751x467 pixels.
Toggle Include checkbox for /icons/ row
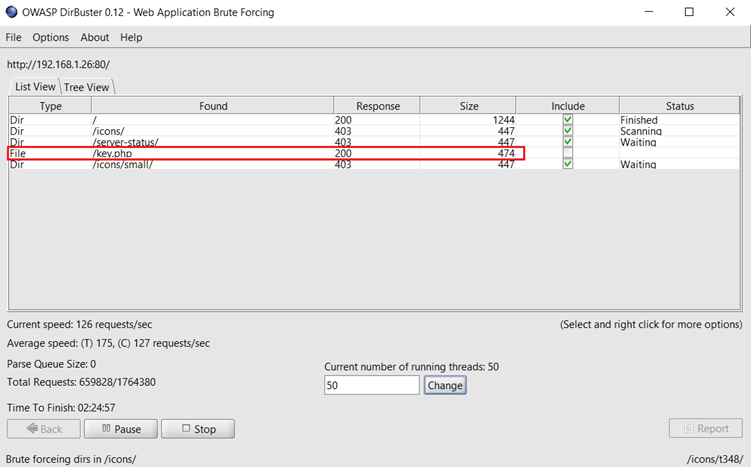click(568, 131)
